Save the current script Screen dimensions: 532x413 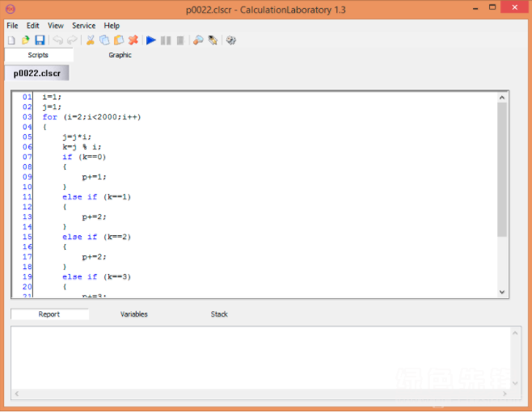tap(39, 40)
